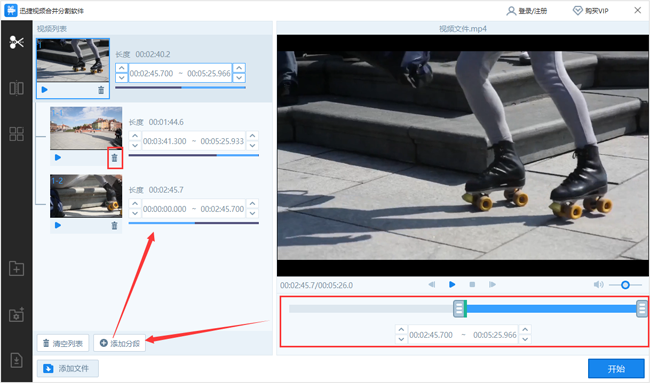650x383 pixels.
Task: Close the application window
Action: 638,10
